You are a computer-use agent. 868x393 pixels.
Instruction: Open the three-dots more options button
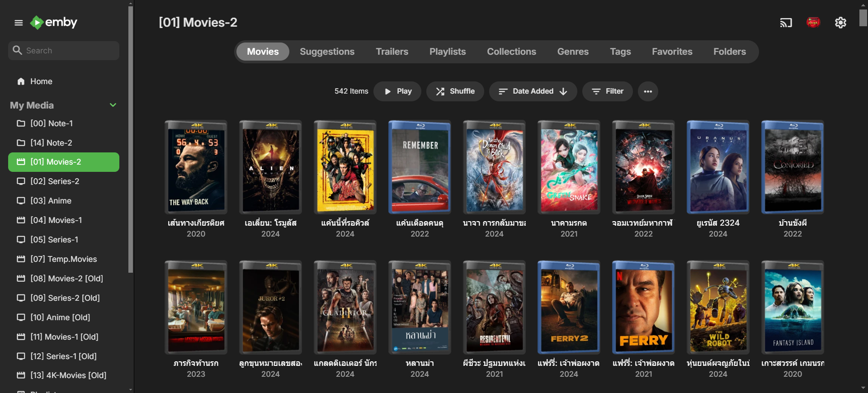pyautogui.click(x=648, y=91)
